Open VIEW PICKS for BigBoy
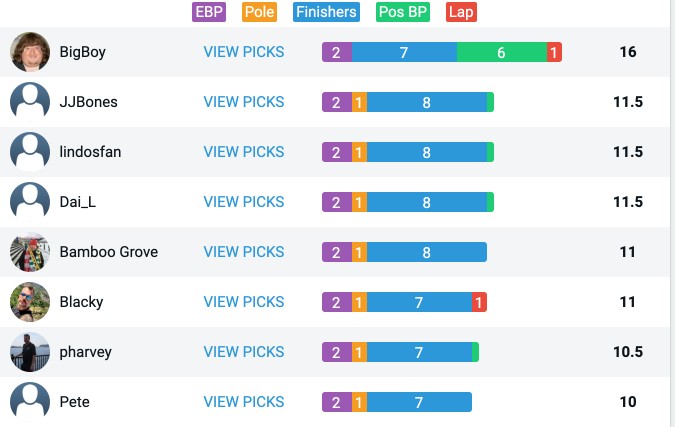This screenshot has width=675, height=427. pyautogui.click(x=244, y=52)
